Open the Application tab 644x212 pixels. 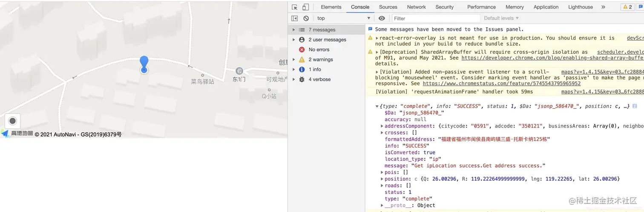pyautogui.click(x=546, y=7)
